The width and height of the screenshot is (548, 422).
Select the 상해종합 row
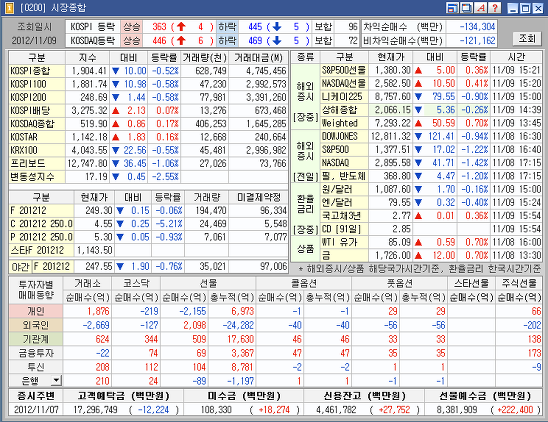[x=431, y=110]
